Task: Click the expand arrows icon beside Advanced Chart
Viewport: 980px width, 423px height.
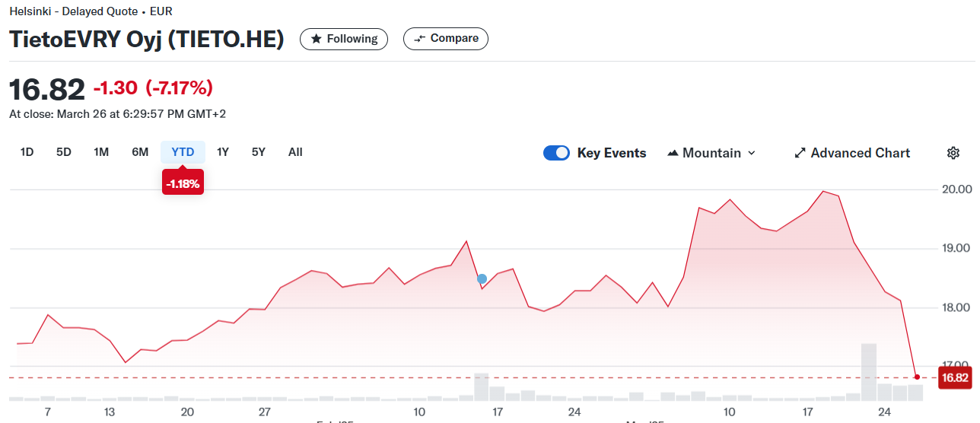Action: (800, 153)
